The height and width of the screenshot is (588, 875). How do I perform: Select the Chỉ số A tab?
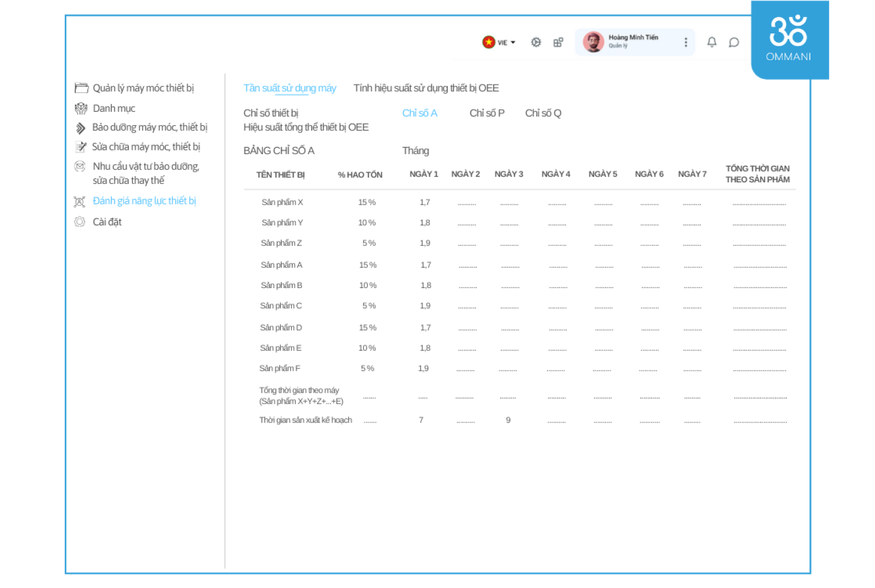point(420,113)
